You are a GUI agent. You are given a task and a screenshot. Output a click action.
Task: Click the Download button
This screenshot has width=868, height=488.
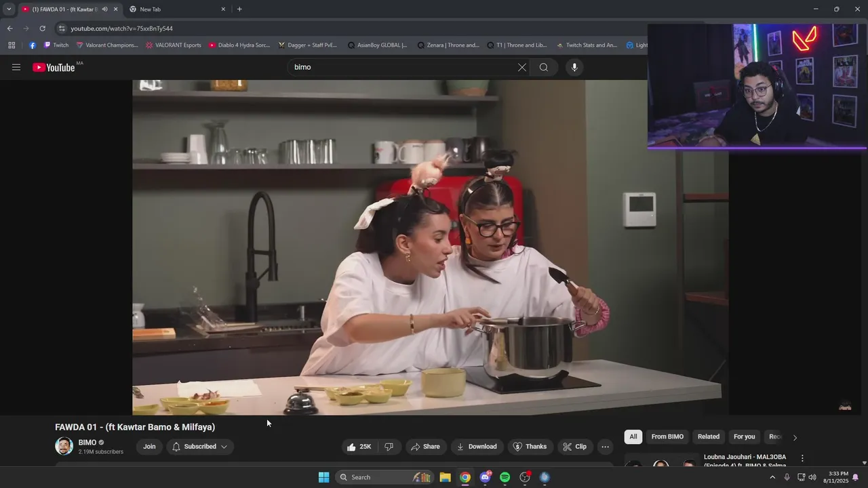[477, 447]
